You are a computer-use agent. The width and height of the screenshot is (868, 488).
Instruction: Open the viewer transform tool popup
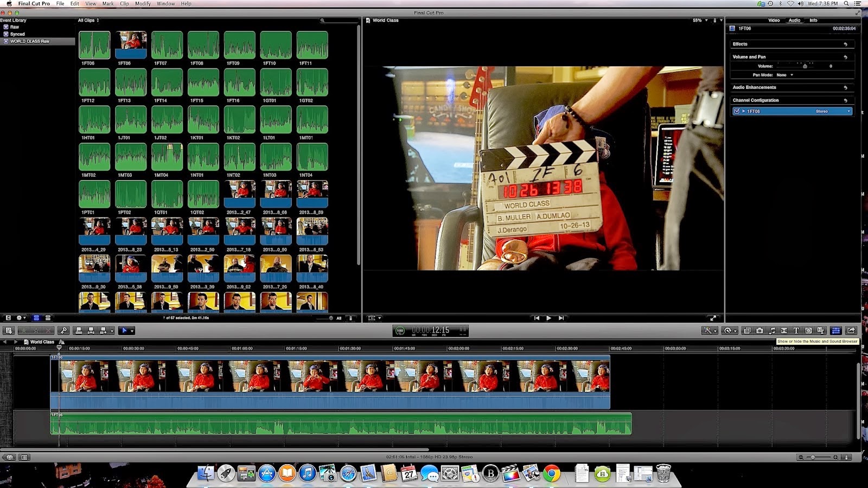(x=375, y=318)
